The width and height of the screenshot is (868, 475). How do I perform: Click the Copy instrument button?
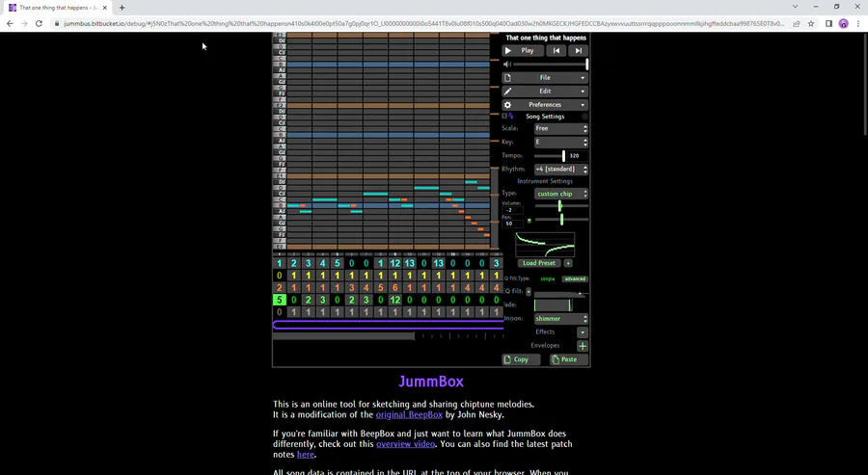(521, 359)
